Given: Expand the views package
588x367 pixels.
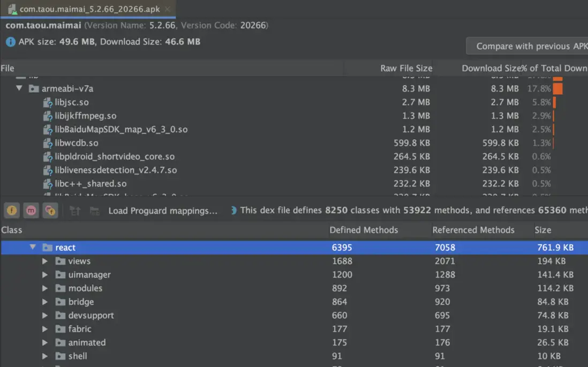Looking at the screenshot, I should (x=46, y=261).
